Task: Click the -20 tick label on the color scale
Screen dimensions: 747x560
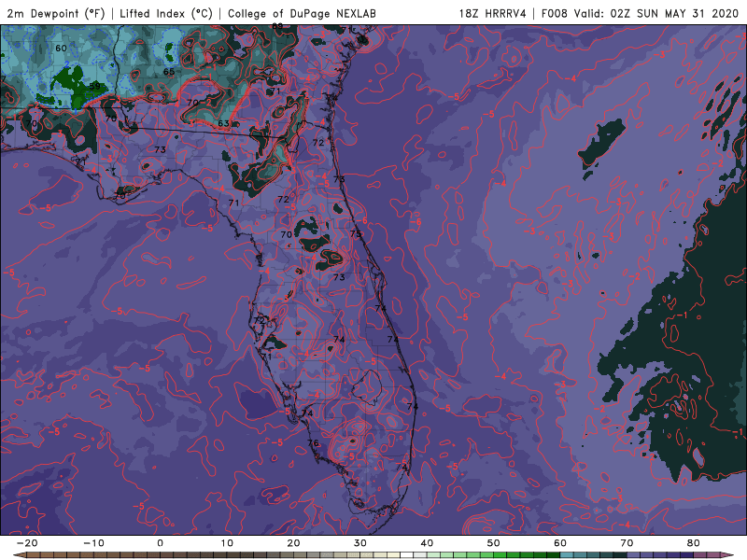Action: [27, 543]
